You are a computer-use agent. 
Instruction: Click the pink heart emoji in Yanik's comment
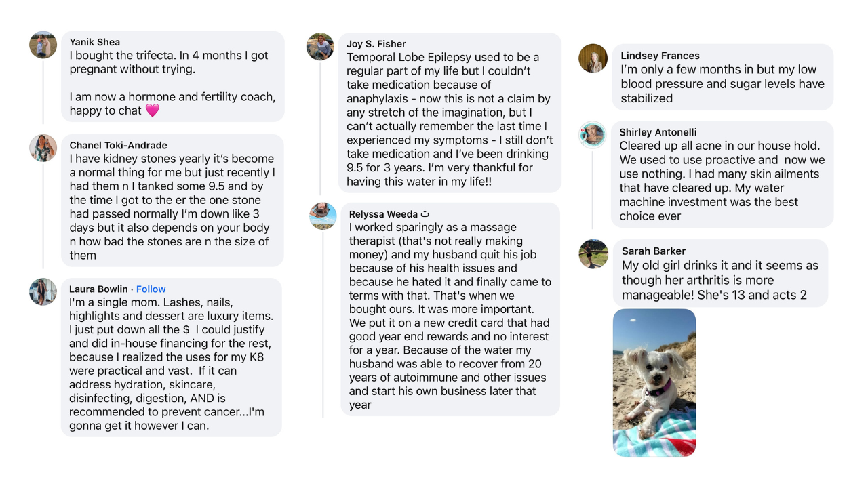[x=152, y=110]
